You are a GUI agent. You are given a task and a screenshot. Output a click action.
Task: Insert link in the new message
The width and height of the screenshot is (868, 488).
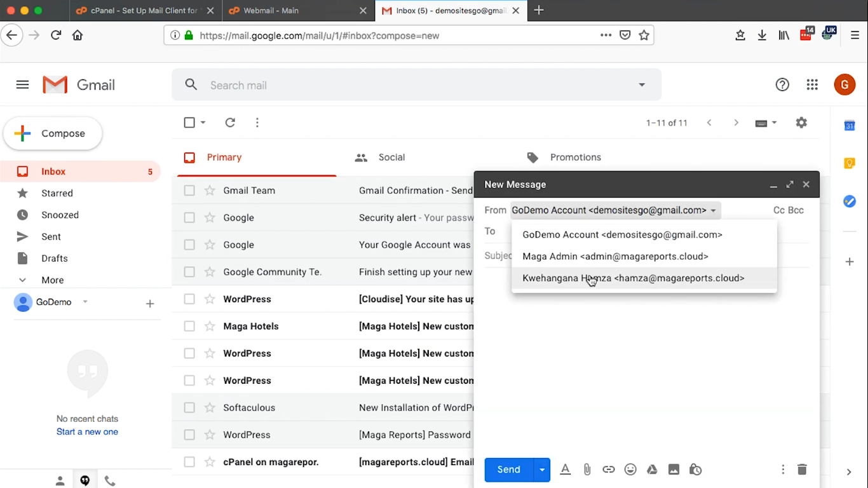click(609, 470)
